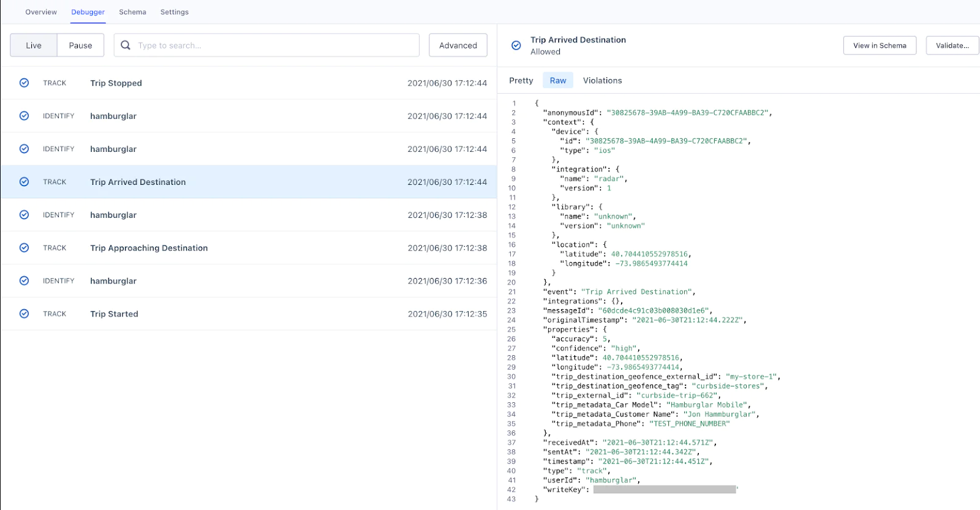Open the Validate dialog

click(x=952, y=45)
